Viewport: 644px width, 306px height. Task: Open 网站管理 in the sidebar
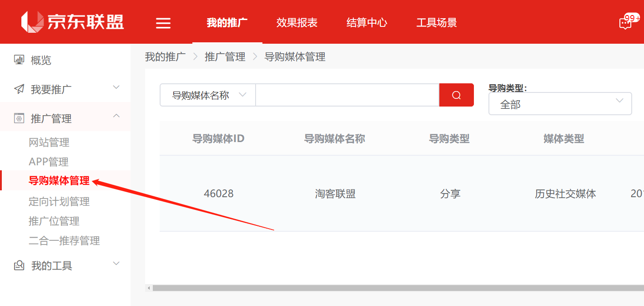pos(49,143)
